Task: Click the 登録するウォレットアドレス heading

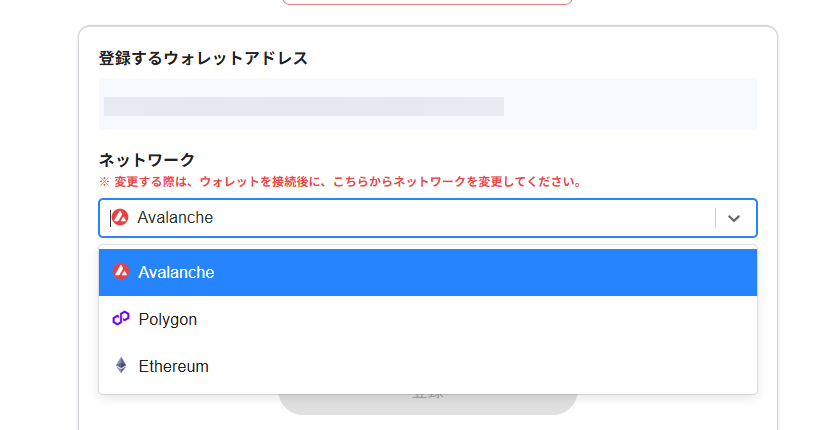Action: point(203,58)
